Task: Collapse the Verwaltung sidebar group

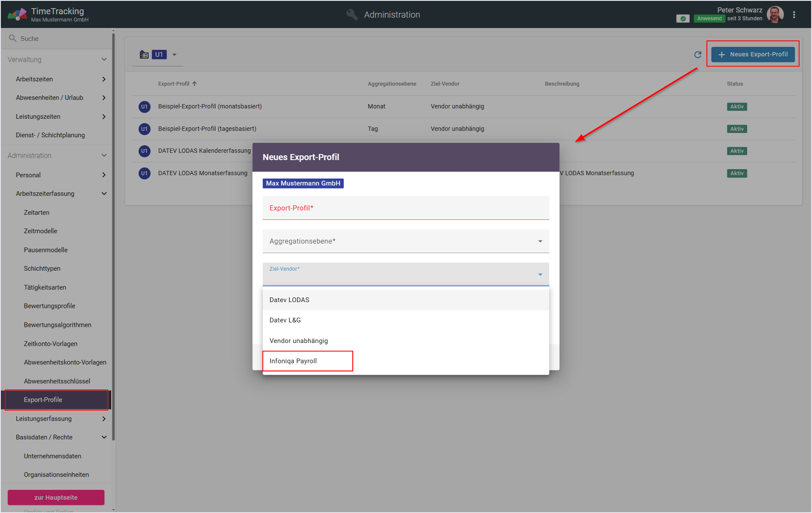Action: point(104,59)
